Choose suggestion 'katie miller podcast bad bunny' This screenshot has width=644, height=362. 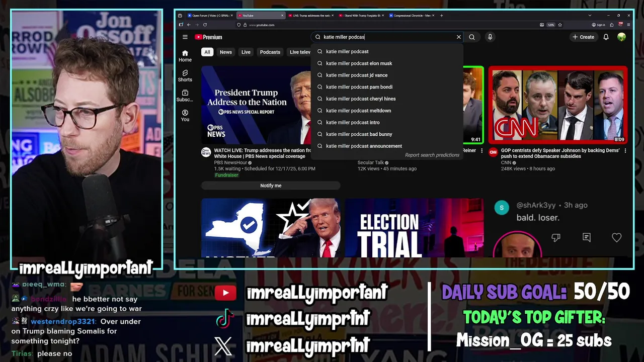386,134
